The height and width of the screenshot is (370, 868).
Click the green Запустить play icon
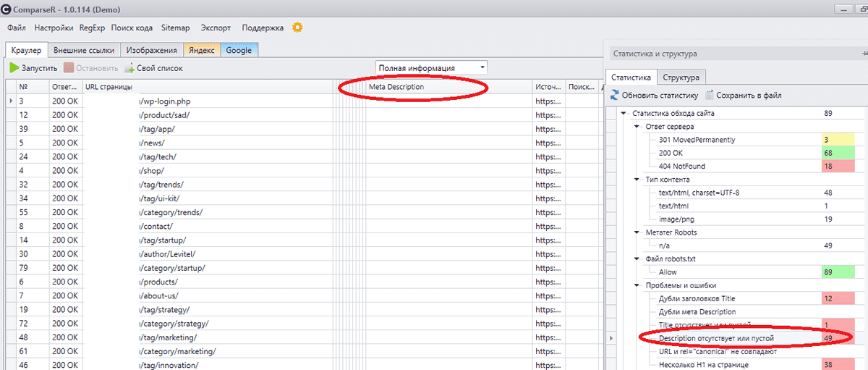click(14, 68)
